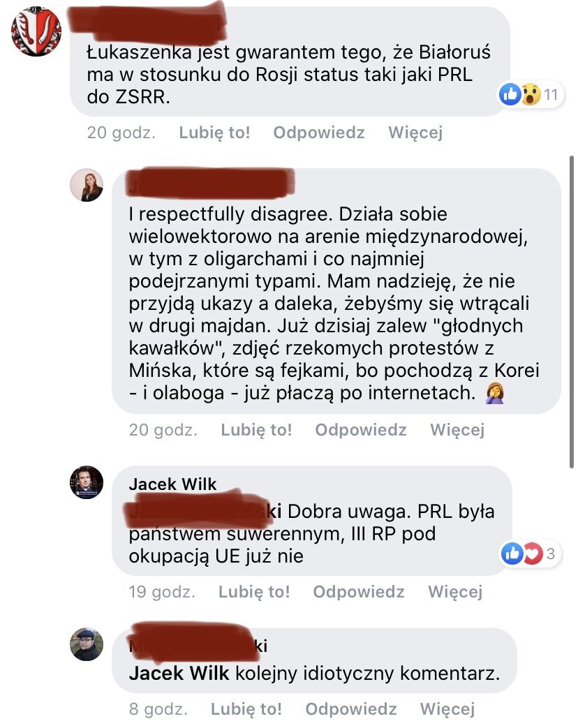Open the like and wow reactions with count 11
578x728 pixels.
click(x=530, y=95)
